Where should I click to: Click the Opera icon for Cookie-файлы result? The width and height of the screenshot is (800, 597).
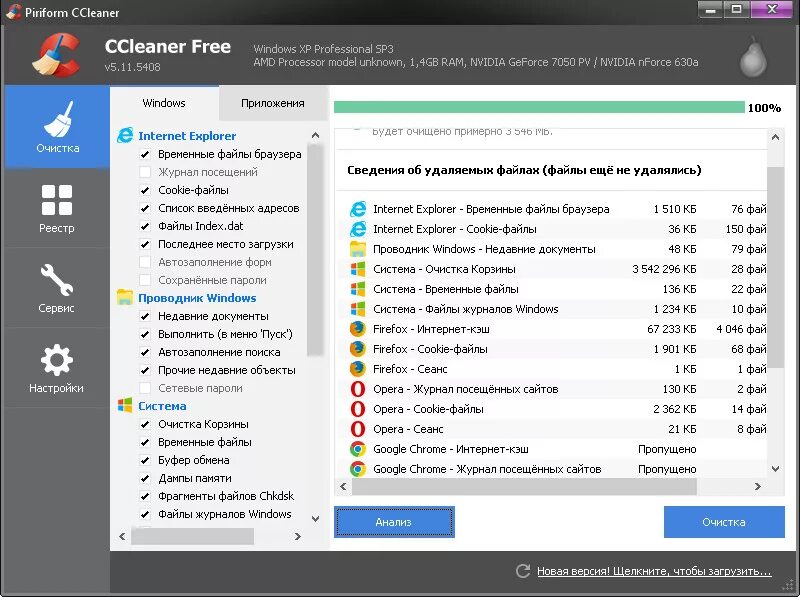tap(358, 409)
